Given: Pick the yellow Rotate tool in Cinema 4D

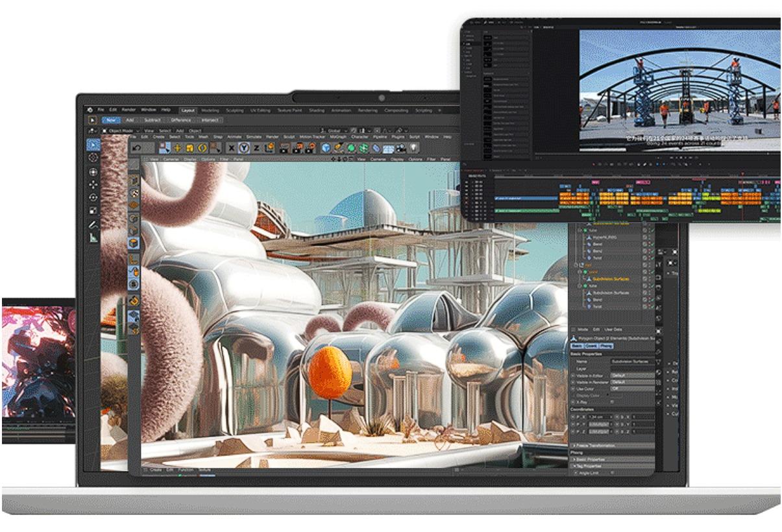Looking at the screenshot, I should [x=202, y=148].
